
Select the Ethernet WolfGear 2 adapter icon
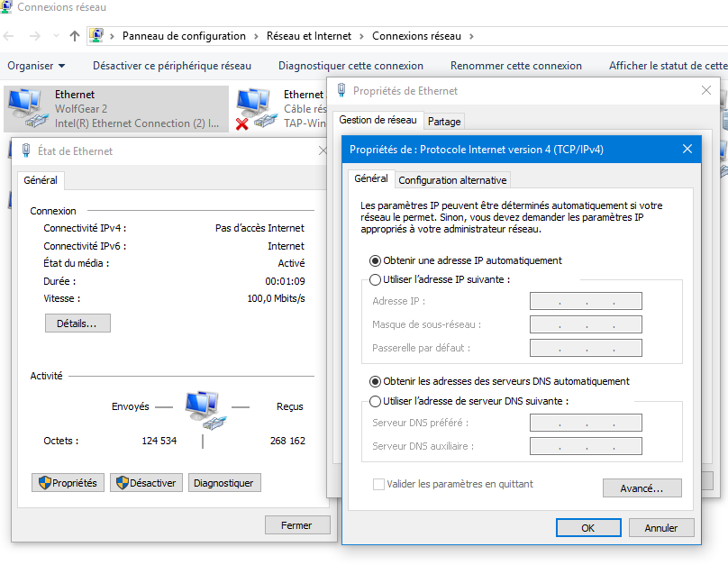(27, 108)
